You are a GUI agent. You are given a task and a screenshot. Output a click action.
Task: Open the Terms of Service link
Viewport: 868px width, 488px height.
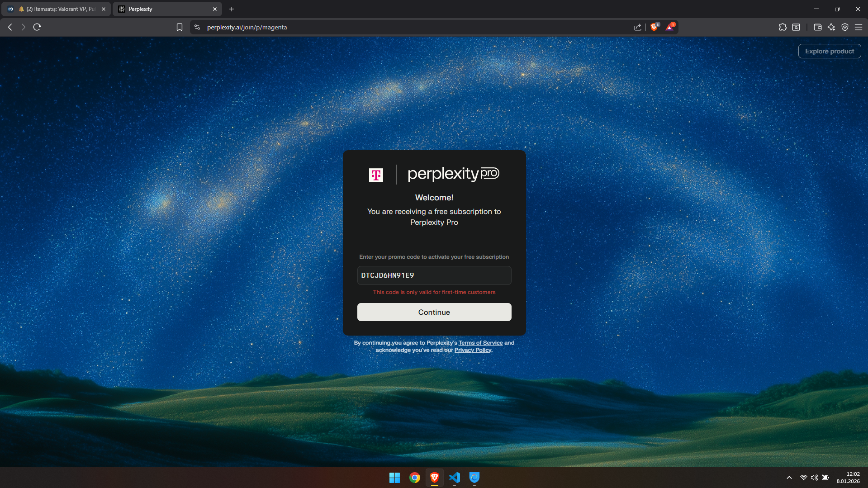coord(480,343)
